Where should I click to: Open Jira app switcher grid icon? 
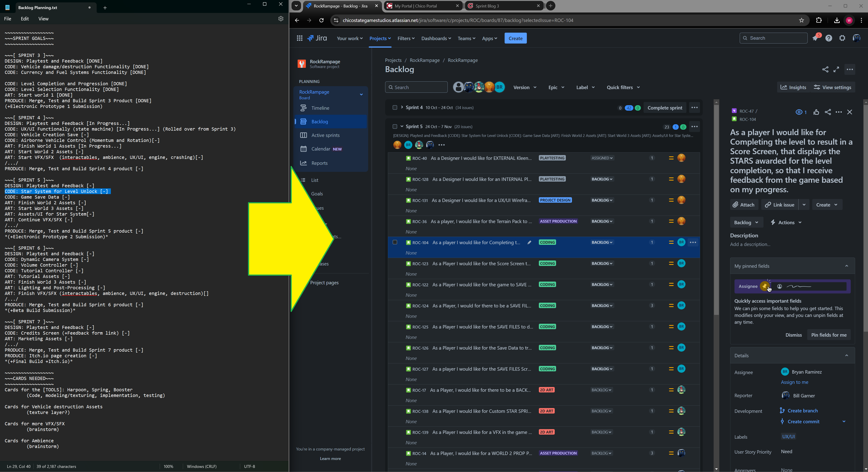pos(299,38)
